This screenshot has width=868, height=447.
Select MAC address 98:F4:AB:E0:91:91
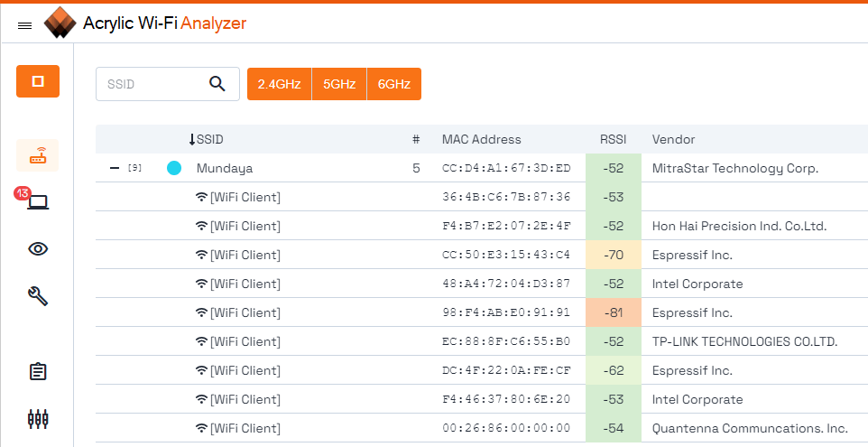(506, 312)
